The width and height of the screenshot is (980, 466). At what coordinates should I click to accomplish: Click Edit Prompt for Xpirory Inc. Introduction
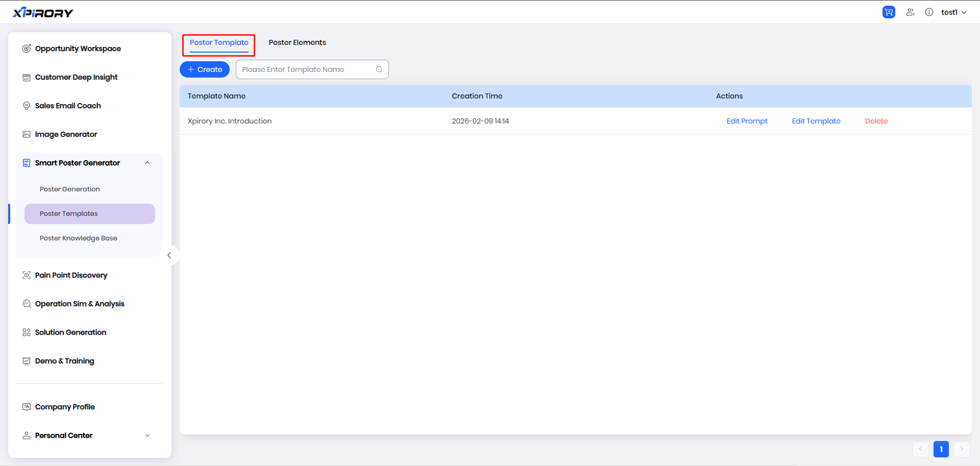(747, 121)
